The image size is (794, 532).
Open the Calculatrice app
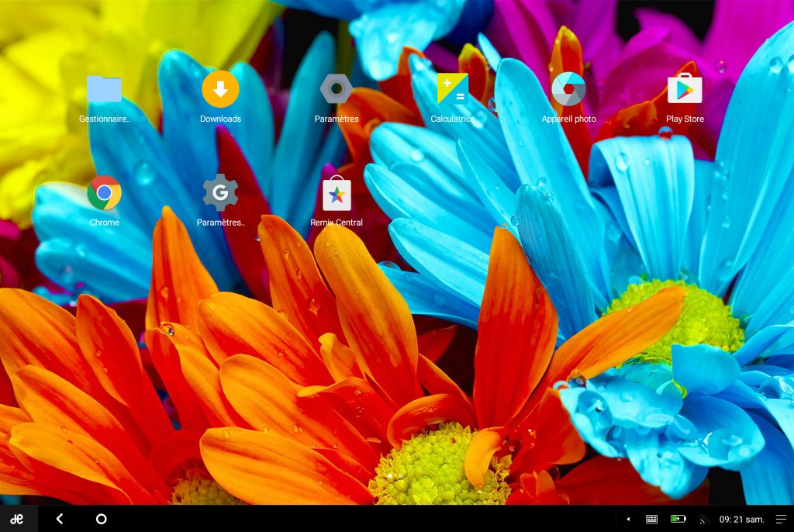click(452, 90)
